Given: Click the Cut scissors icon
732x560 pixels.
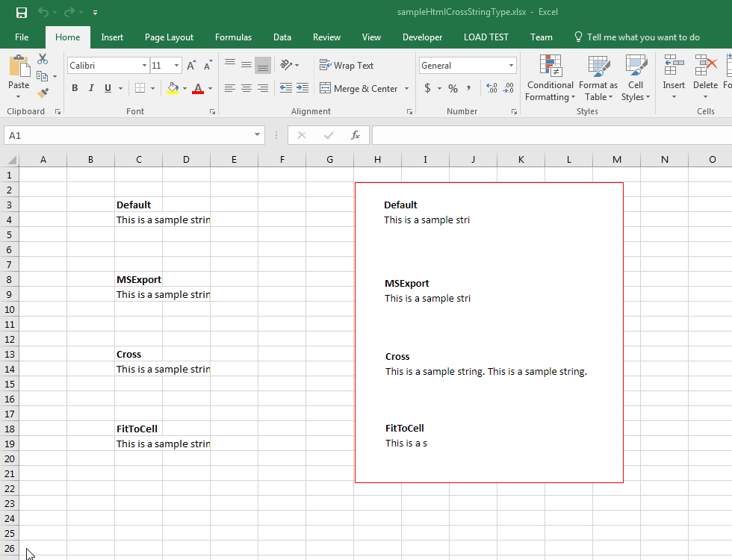Looking at the screenshot, I should (x=43, y=60).
